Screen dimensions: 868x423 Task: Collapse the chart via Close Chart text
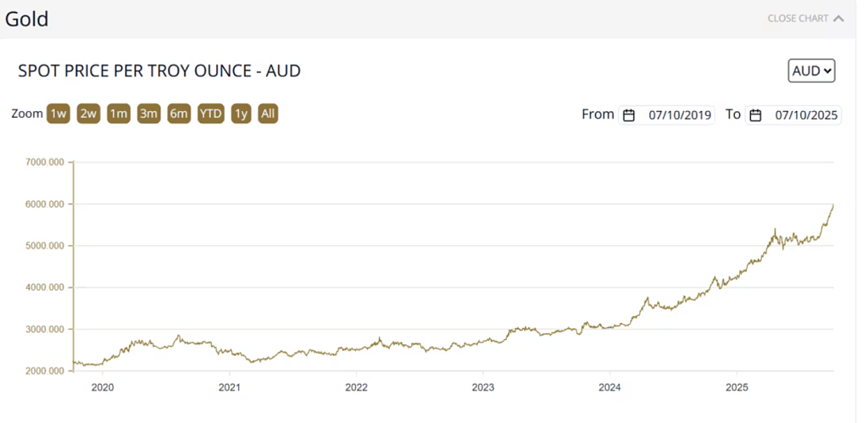pos(798,18)
